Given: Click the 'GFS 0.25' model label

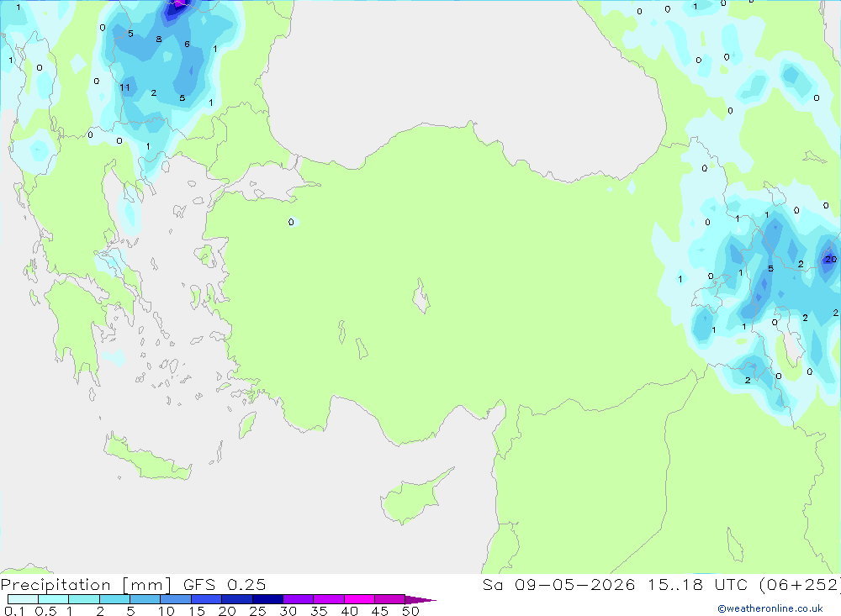Looking at the screenshot, I should (x=225, y=585).
